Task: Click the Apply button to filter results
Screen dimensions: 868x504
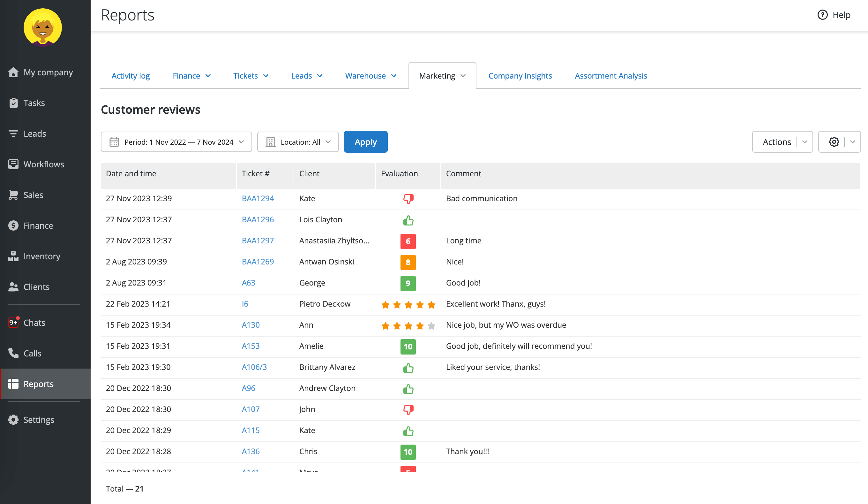Action: [x=365, y=141]
